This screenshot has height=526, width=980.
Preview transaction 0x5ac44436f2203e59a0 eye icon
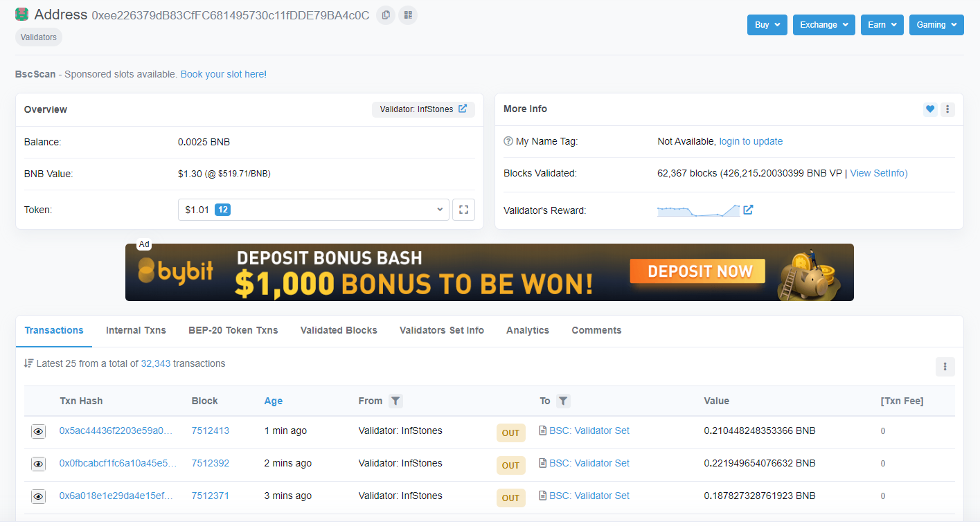(38, 431)
